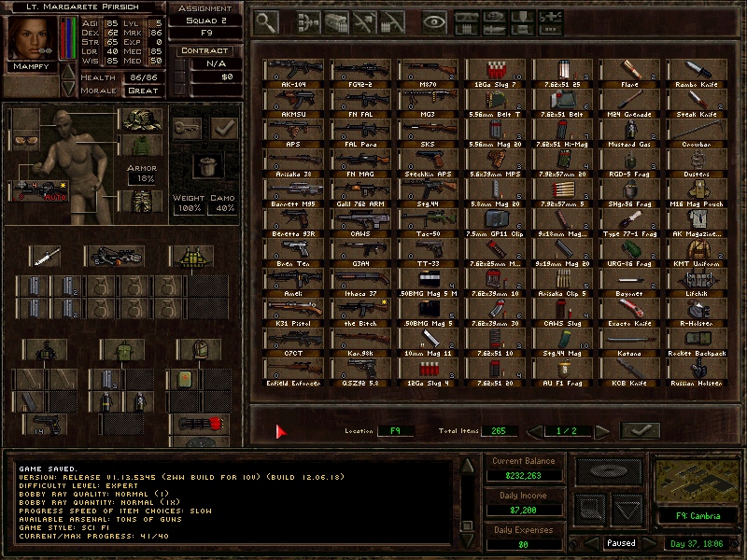Click the message log button beside triangle
747x560 pixels.
coord(591,511)
